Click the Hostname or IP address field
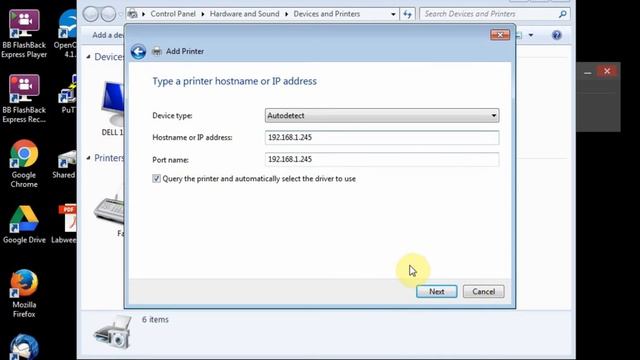640x360 pixels. [x=382, y=138]
